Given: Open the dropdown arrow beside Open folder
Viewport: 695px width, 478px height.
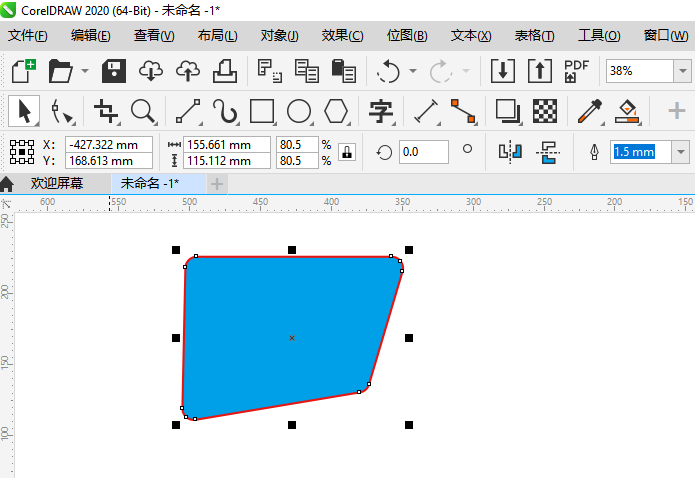Looking at the screenshot, I should 85,71.
